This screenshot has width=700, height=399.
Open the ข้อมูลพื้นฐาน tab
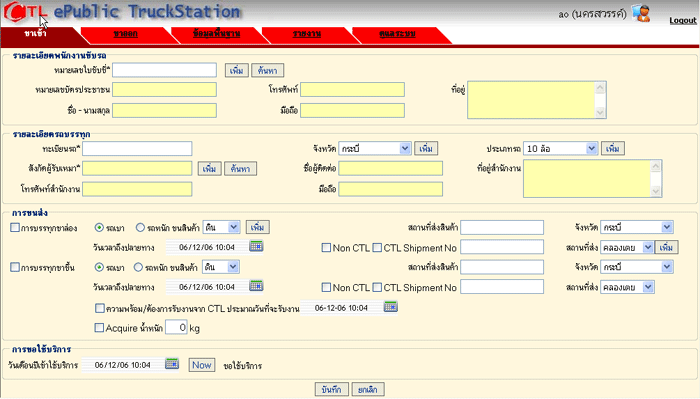(x=217, y=34)
